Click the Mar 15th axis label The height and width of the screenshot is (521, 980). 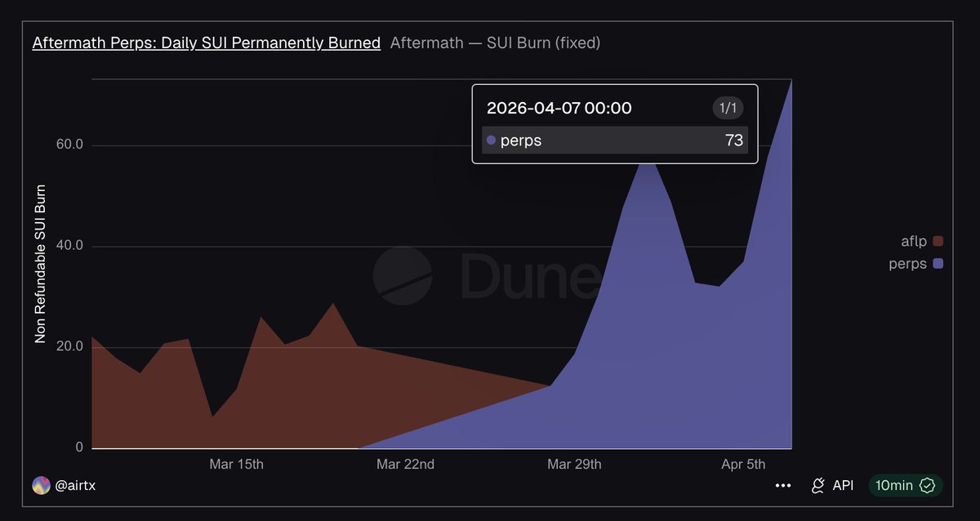coord(237,465)
